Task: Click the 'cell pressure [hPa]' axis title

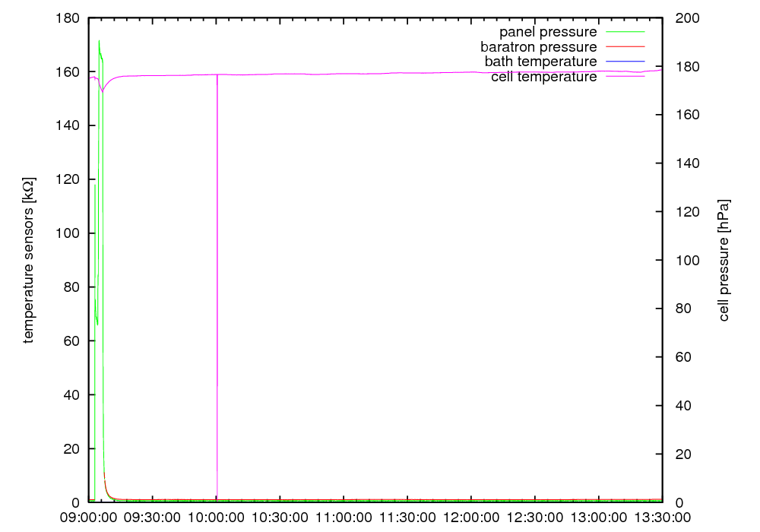Action: click(x=724, y=261)
